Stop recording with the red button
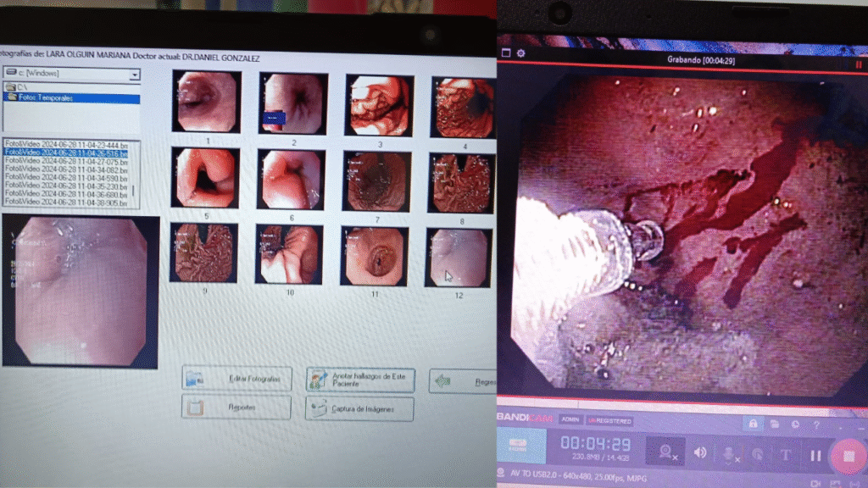Viewport: 868px width, 488px height. pyautogui.click(x=848, y=456)
